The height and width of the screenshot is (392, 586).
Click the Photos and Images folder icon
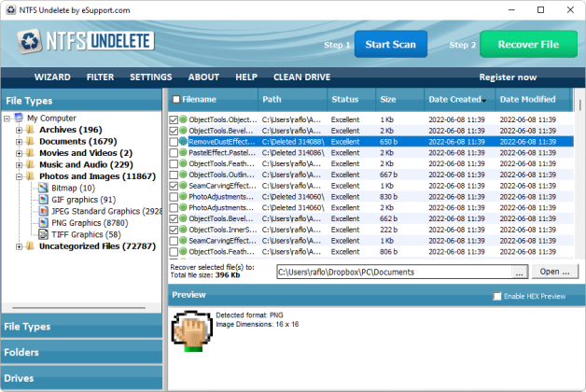point(31,176)
